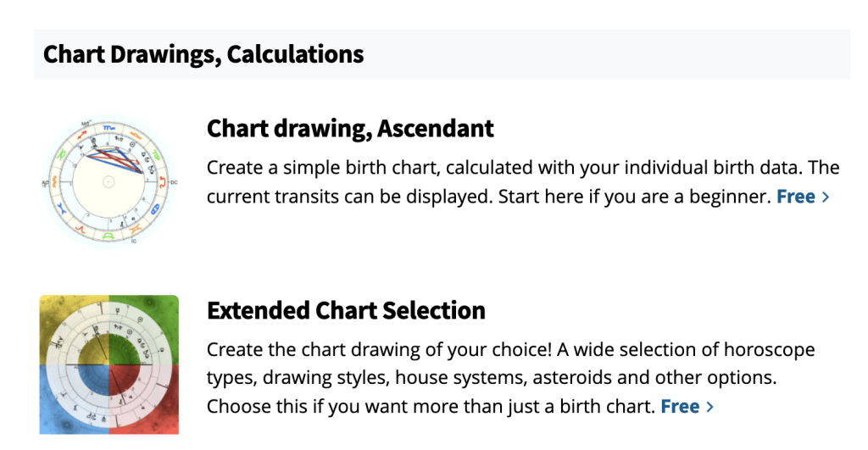Click the red Leo glyph near DC

(x=162, y=182)
